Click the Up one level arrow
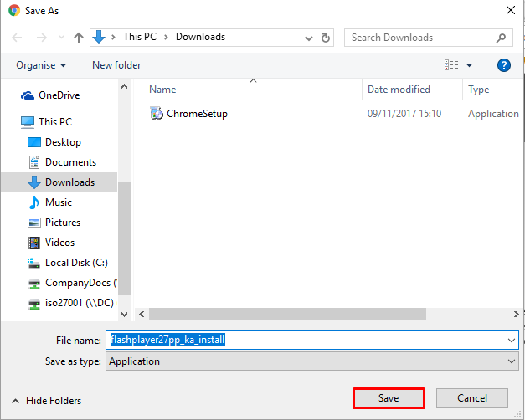Image resolution: width=525 pixels, height=420 pixels. pyautogui.click(x=79, y=38)
